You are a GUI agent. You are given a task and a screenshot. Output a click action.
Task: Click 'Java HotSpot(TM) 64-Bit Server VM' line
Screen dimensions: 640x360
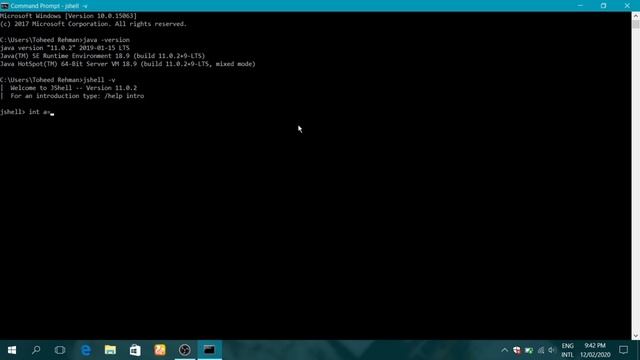[x=128, y=64]
